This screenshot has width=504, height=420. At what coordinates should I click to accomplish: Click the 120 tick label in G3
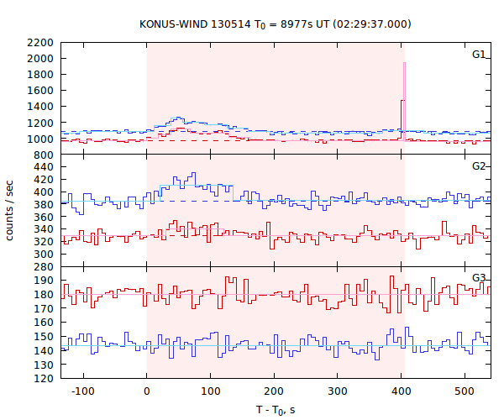pos(44,378)
